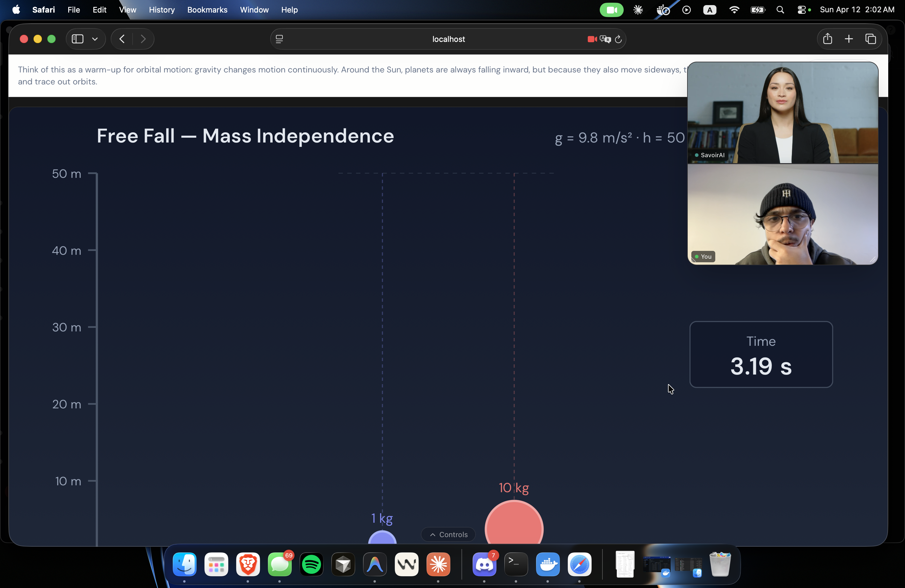Show tab overview icon
The image size is (905, 588).
click(870, 39)
